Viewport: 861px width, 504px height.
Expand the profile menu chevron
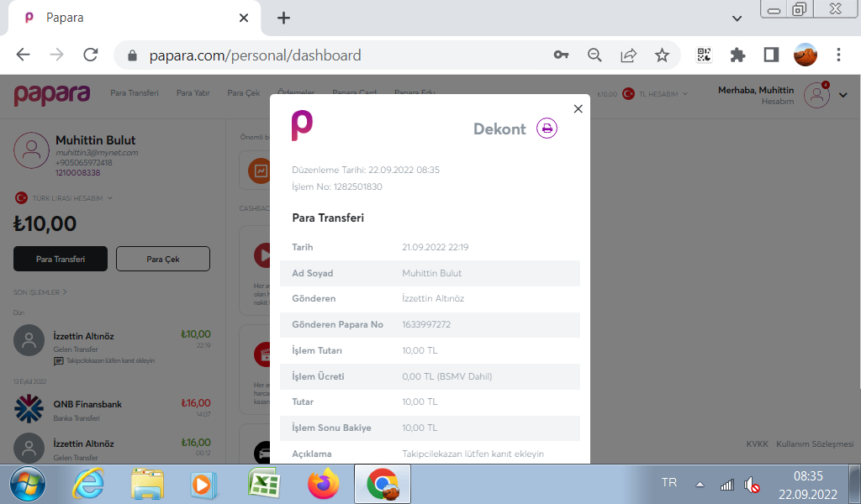(843, 95)
